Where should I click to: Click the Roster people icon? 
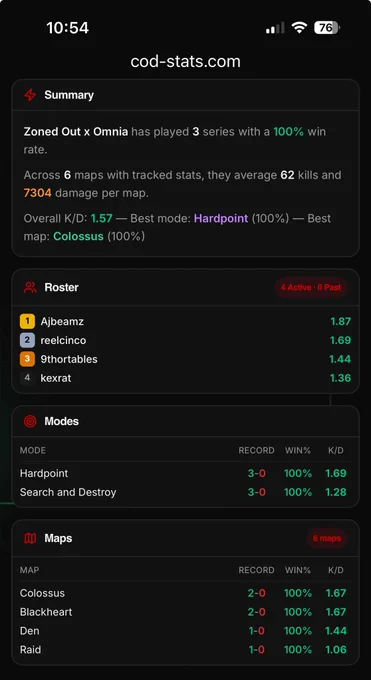tap(30, 287)
